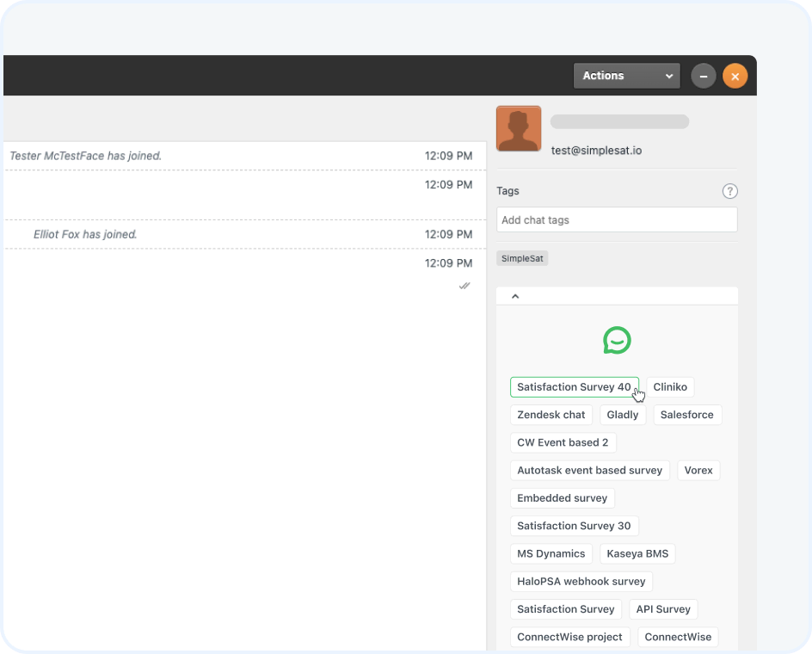The image size is (812, 654).
Task: Click the contact avatar image
Action: pyautogui.click(x=518, y=126)
